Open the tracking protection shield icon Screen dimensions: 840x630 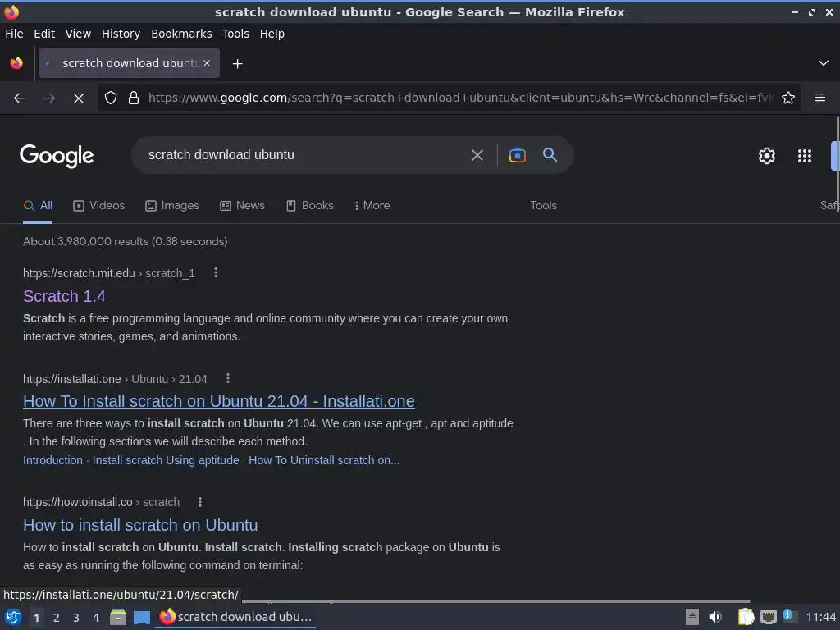[x=111, y=98]
